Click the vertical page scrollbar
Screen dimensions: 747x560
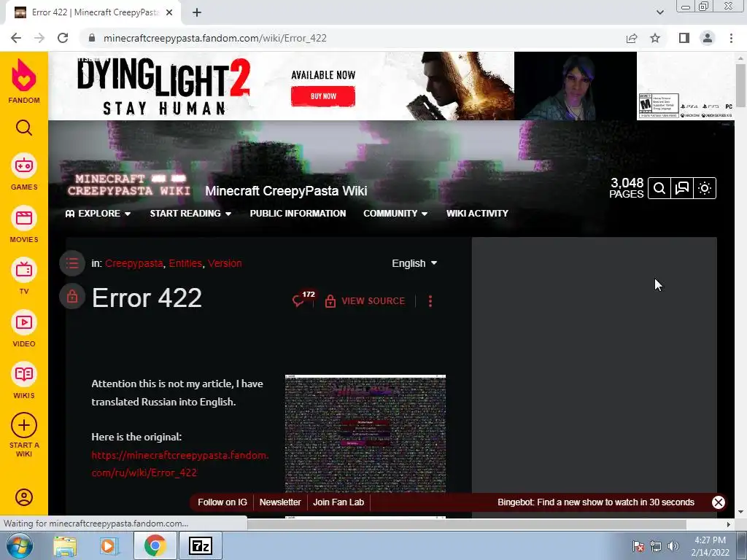(x=741, y=86)
